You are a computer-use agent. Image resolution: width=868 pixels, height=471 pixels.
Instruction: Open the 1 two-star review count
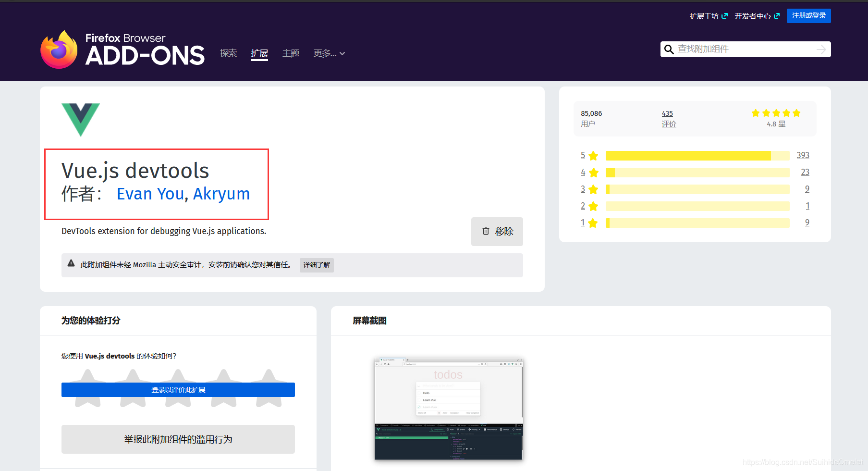click(807, 206)
